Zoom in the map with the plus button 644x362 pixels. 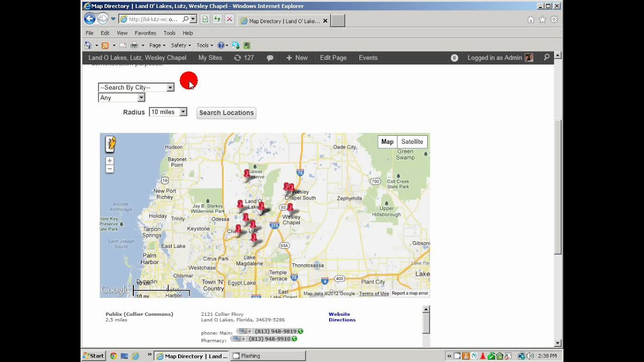coord(110,161)
